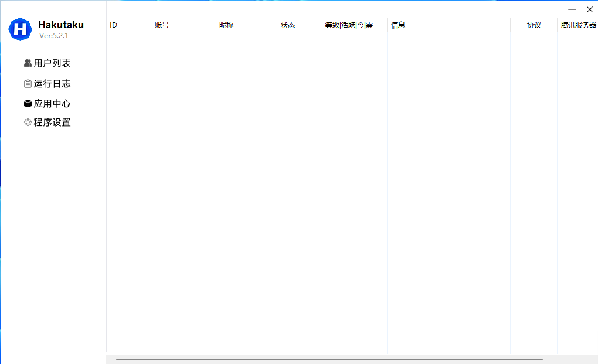
Task: Select the 昵称 column header
Action: click(226, 25)
